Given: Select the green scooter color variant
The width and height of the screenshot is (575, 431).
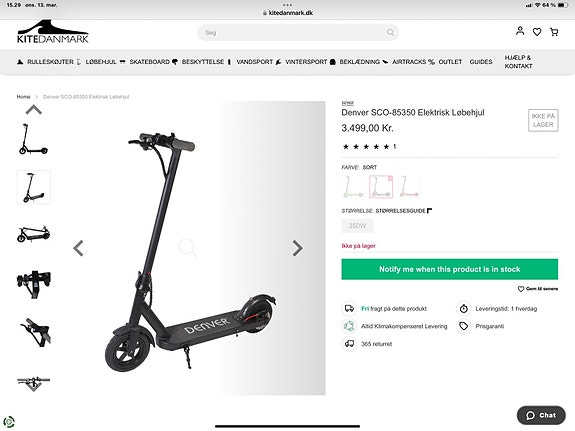Looking at the screenshot, I should [353, 187].
